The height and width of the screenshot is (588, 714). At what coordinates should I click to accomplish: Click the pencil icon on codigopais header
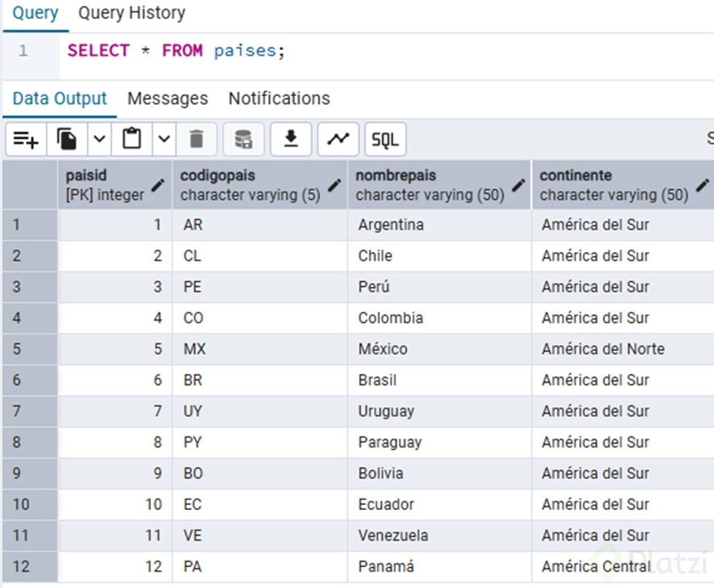334,185
